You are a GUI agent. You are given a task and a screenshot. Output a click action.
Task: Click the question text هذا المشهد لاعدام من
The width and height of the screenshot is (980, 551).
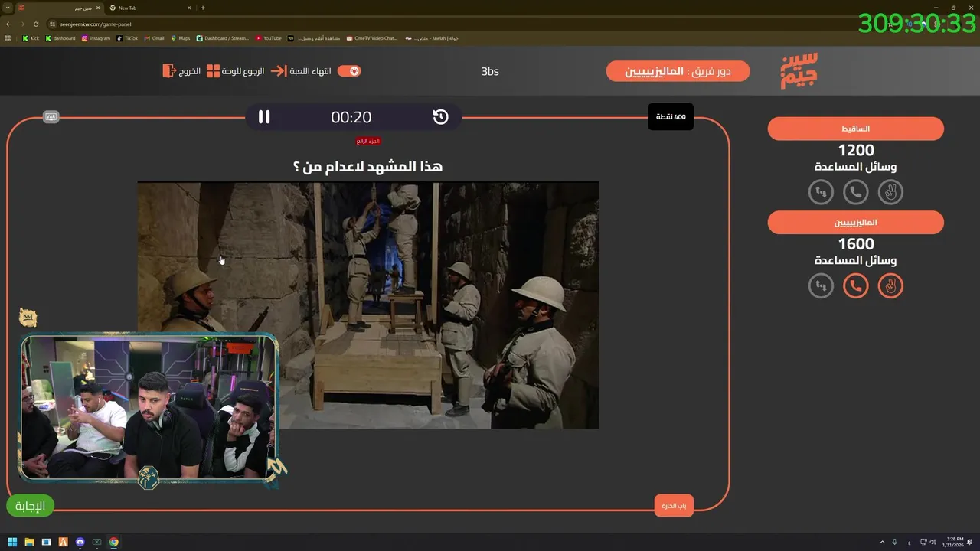[367, 166]
